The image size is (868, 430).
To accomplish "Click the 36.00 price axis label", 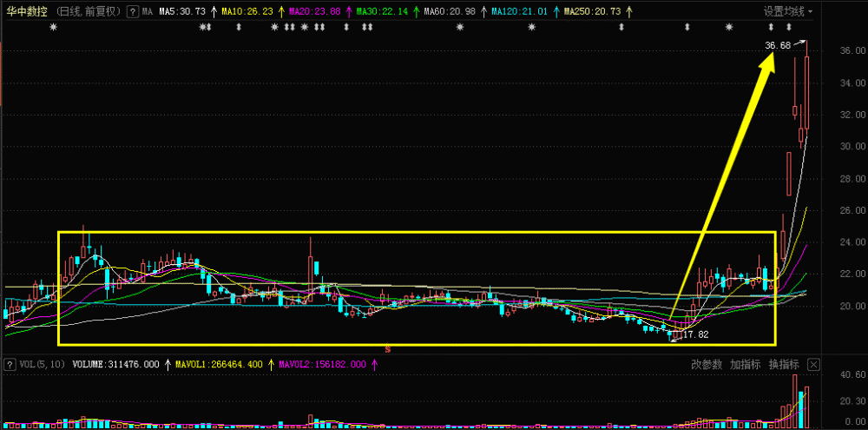I will [x=852, y=50].
